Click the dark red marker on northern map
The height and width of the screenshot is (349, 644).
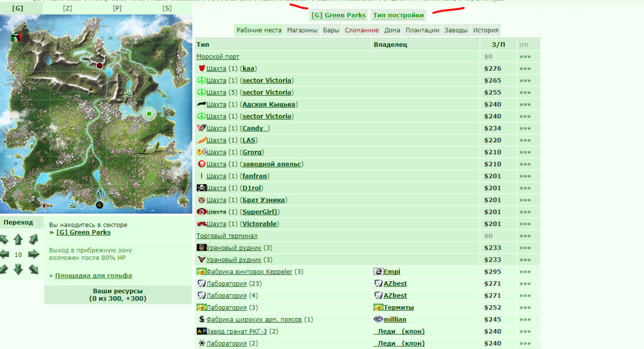click(x=100, y=65)
